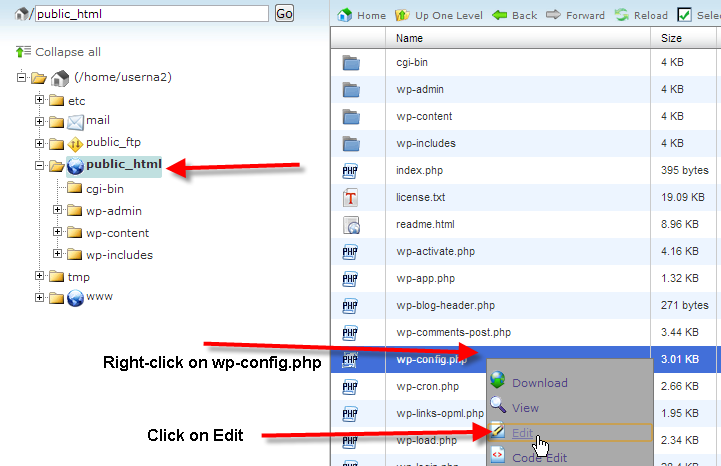Click the public_ftp arrows icon
Viewport: 721px width, 466px height.
pos(75,144)
